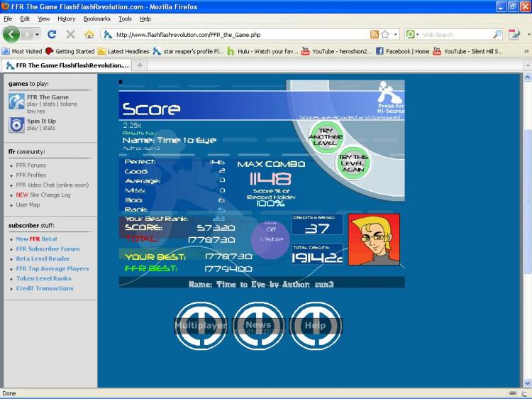
Task: Expand the bookmarks toolbar overflow chevron
Action: point(526,51)
